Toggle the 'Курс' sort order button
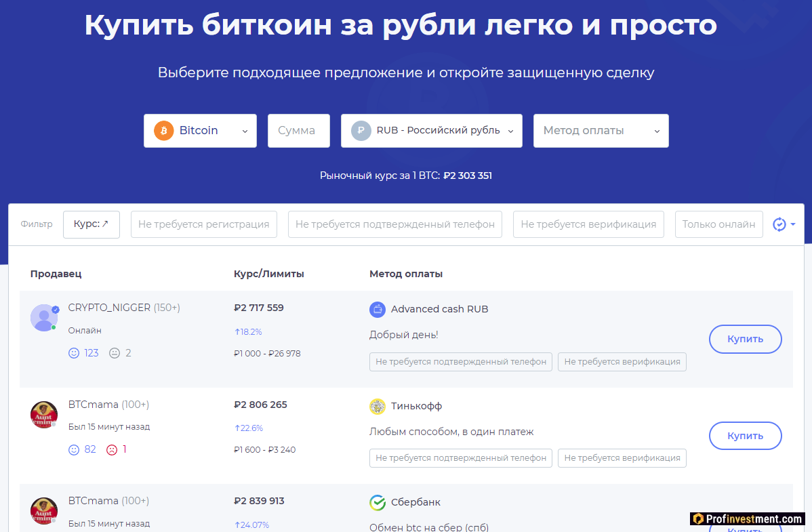 (92, 224)
